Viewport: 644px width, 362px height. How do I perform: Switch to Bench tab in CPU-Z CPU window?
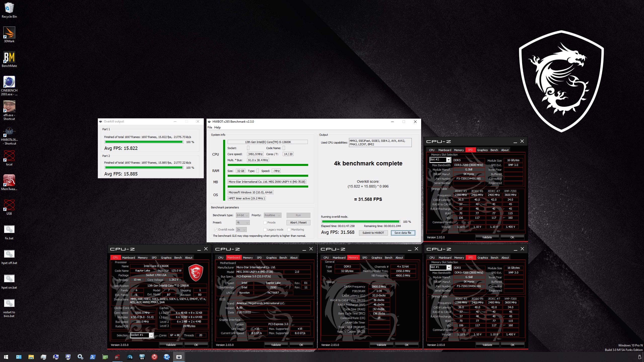pyautogui.click(x=178, y=258)
